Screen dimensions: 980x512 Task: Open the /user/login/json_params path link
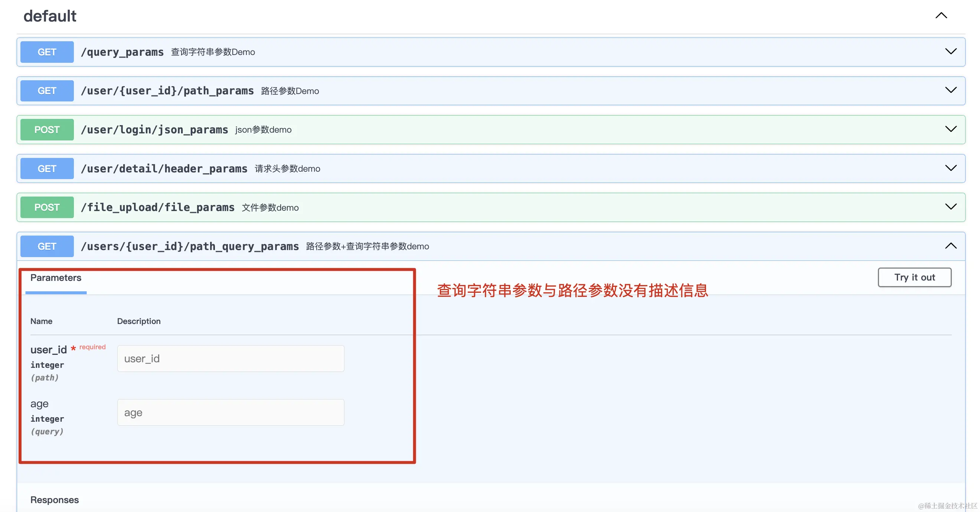154,130
